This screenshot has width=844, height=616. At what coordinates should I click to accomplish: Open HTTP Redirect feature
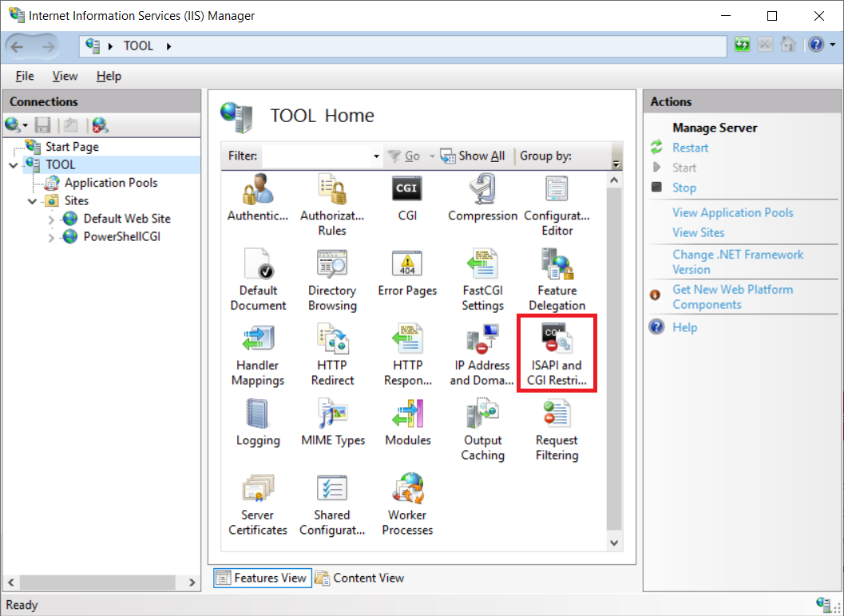(x=332, y=354)
